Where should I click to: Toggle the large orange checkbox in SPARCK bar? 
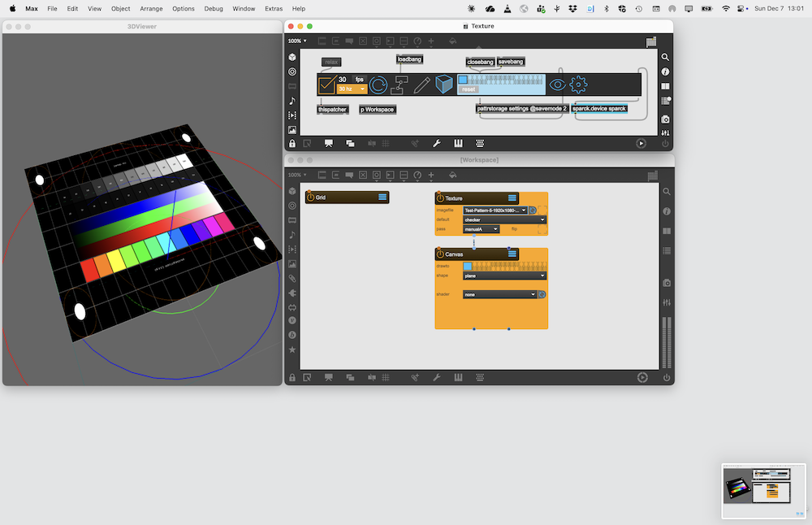tap(326, 84)
